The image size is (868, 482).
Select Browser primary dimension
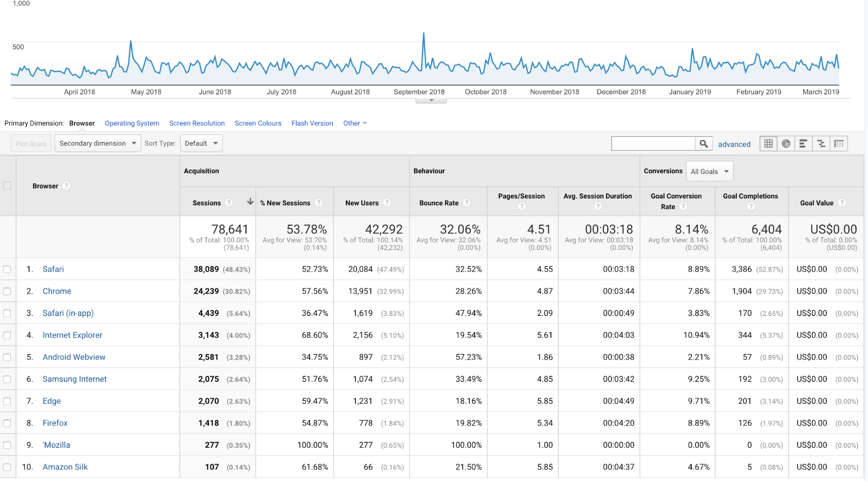[x=82, y=123]
